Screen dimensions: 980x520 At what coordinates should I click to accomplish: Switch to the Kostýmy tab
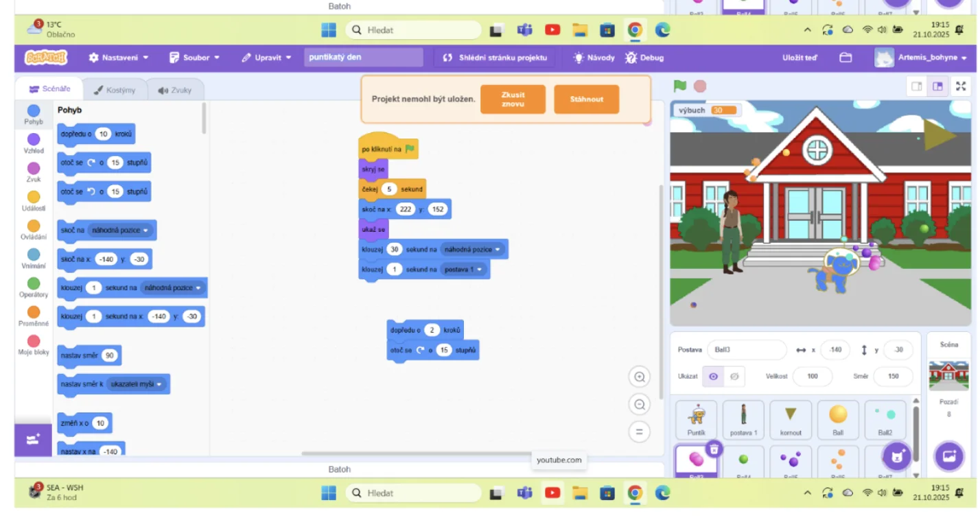(115, 90)
